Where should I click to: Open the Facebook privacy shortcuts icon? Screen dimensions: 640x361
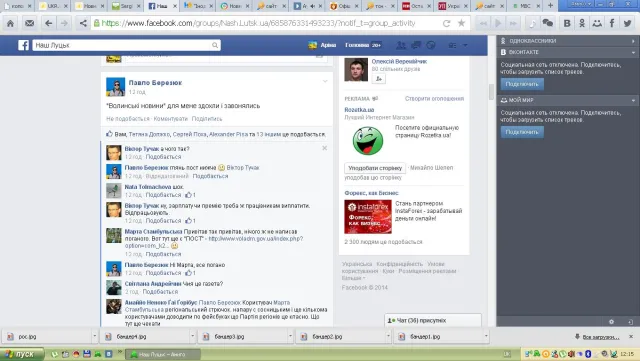click(x=452, y=45)
